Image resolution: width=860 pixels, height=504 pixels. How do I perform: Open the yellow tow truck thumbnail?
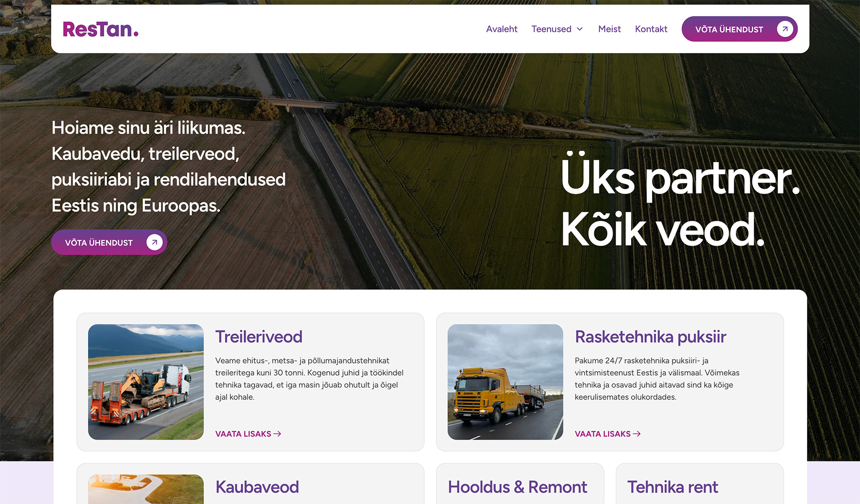click(x=505, y=382)
